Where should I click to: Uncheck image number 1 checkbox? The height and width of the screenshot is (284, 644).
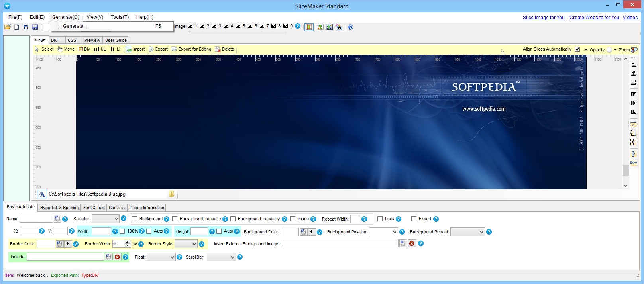click(190, 26)
